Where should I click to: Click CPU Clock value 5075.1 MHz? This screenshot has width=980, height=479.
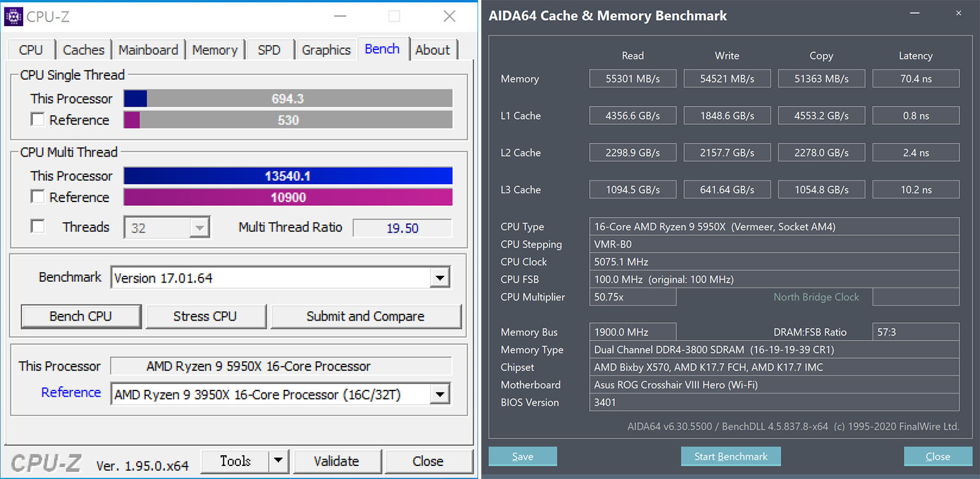point(774,262)
